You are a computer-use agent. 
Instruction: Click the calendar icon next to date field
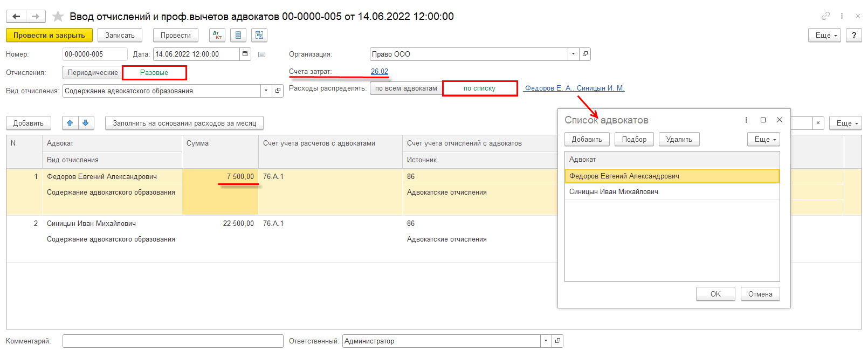pos(245,54)
